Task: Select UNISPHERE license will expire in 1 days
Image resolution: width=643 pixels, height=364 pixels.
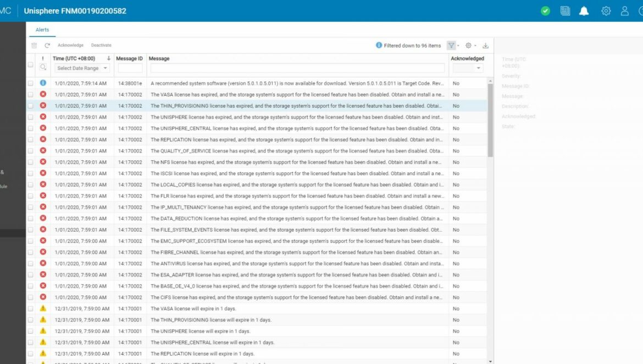Action: (200, 331)
